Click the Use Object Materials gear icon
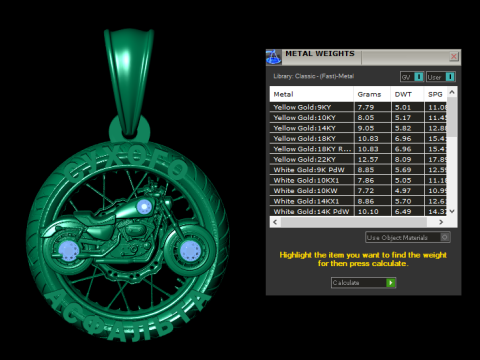 [x=445, y=237]
